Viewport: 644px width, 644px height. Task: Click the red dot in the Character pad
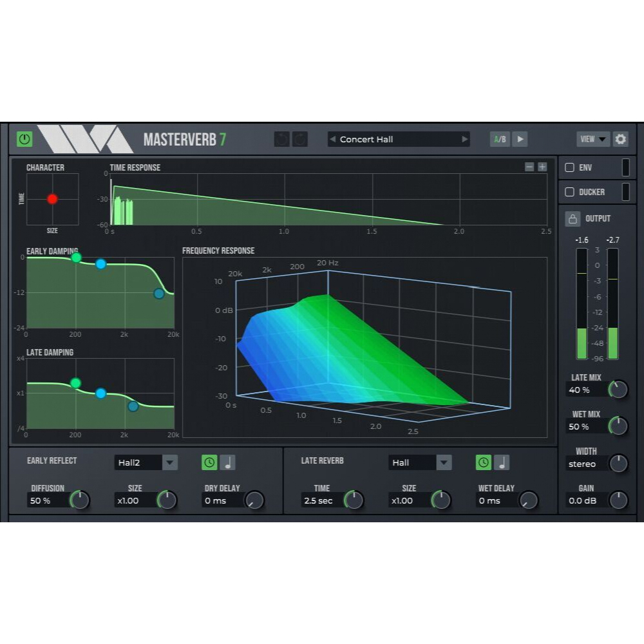pos(53,198)
